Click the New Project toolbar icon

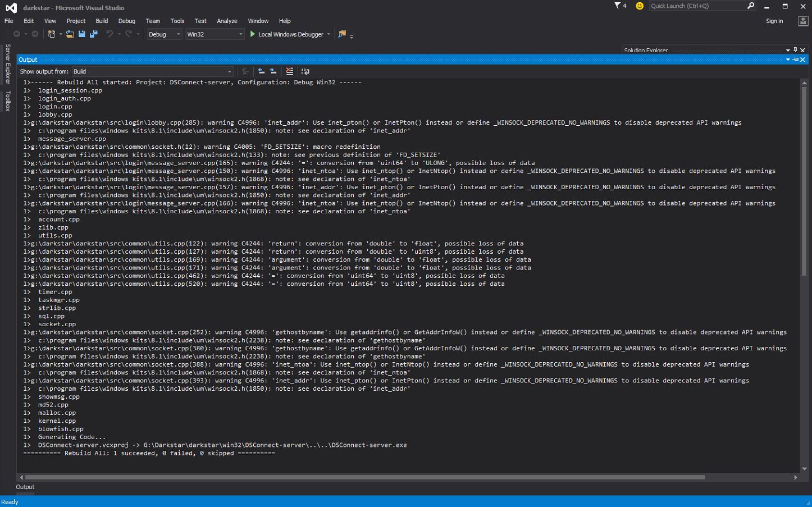(51, 34)
